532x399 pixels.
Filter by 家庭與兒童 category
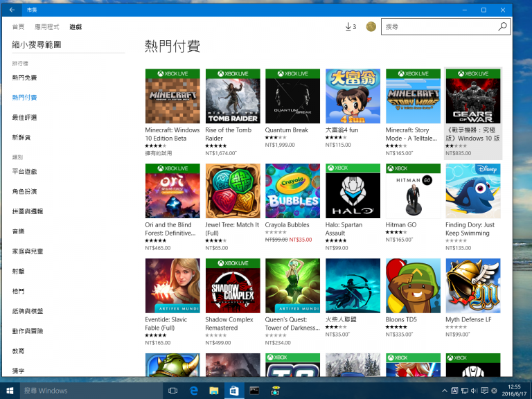pyautogui.click(x=28, y=251)
